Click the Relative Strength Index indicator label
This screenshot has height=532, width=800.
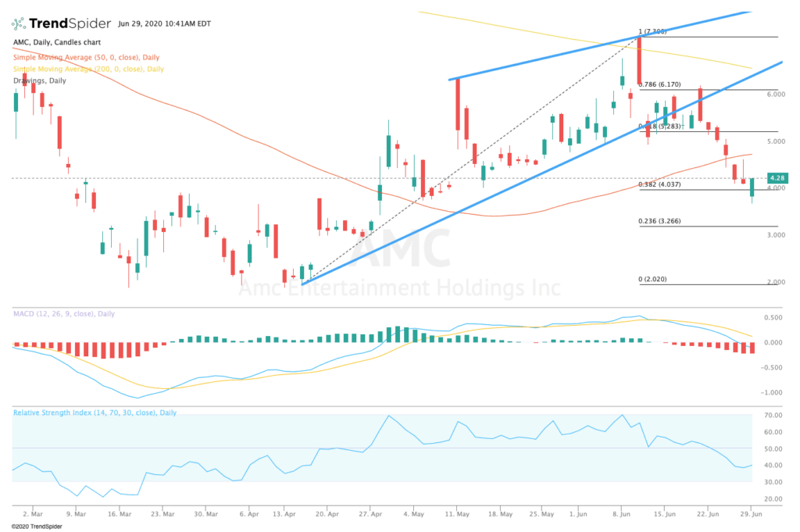[95, 412]
